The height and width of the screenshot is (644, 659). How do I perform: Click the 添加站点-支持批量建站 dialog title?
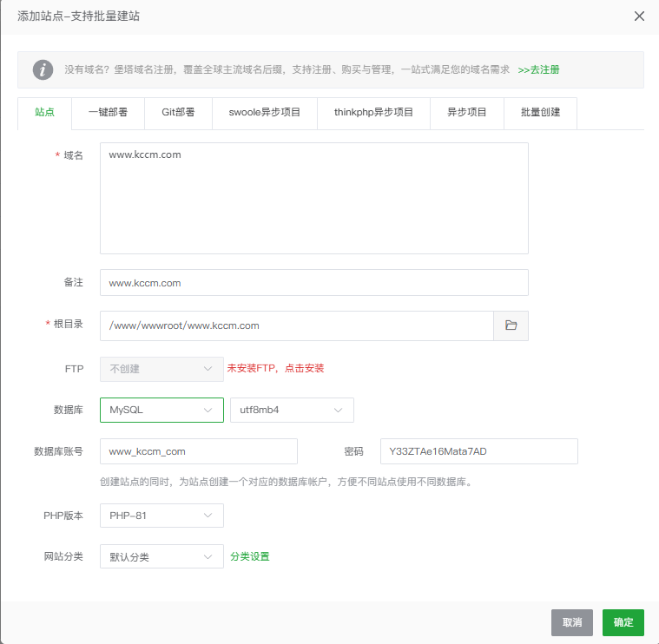point(79,16)
